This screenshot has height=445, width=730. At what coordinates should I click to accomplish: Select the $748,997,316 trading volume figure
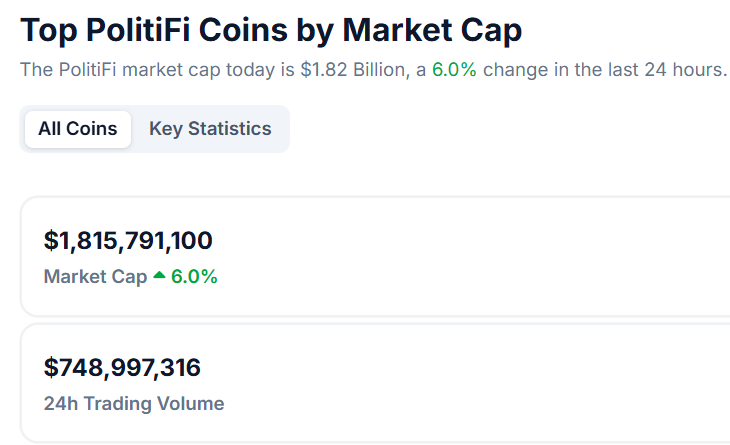[x=122, y=368]
